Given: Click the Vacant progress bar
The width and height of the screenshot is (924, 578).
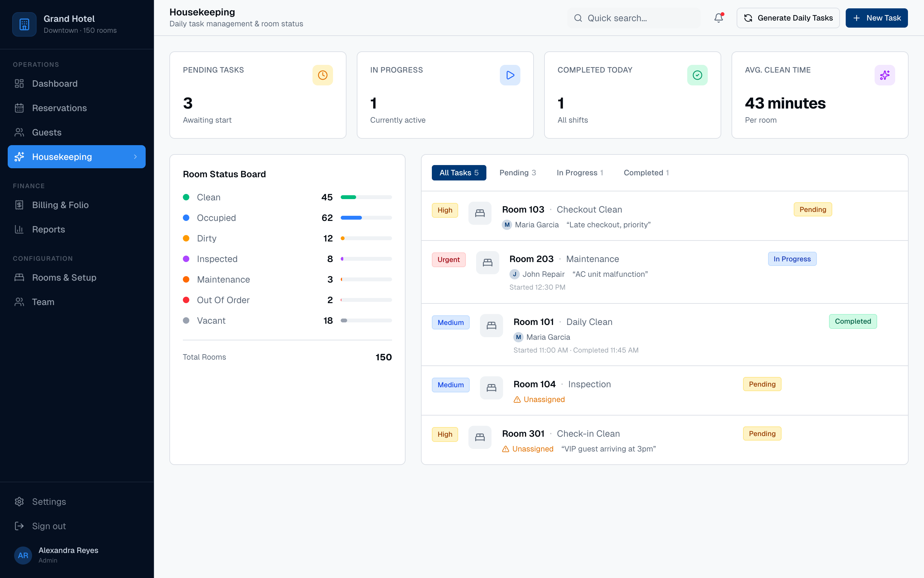Looking at the screenshot, I should click(x=366, y=320).
